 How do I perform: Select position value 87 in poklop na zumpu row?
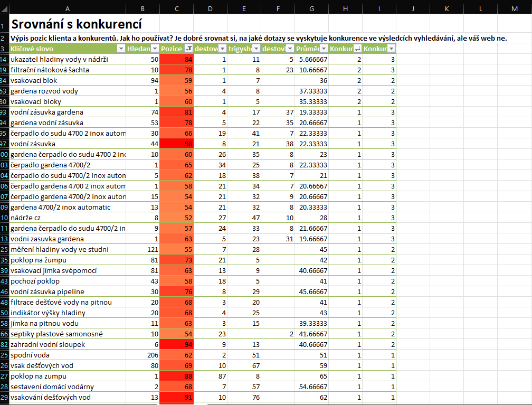point(211,376)
